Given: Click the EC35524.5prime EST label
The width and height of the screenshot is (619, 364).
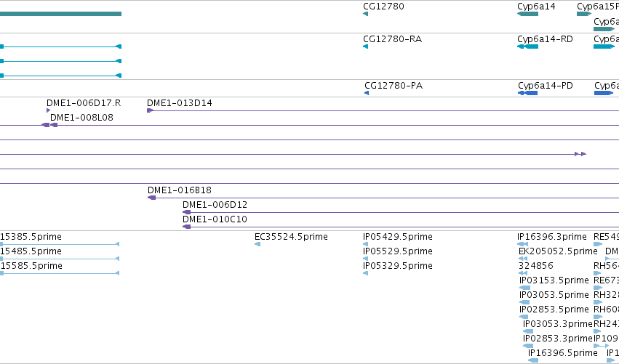Looking at the screenshot, I should pyautogui.click(x=291, y=237).
